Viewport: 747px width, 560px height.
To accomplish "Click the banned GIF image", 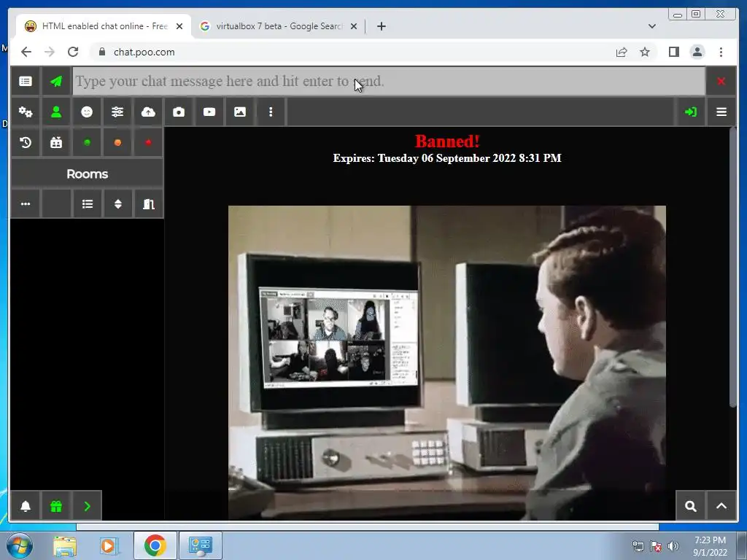I will [x=447, y=363].
